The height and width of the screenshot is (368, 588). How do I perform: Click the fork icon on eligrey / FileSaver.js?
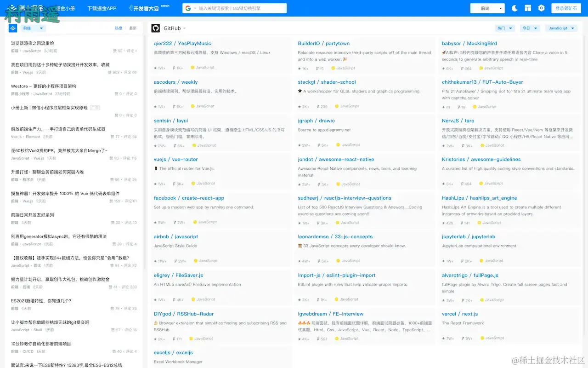pyautogui.click(x=175, y=300)
